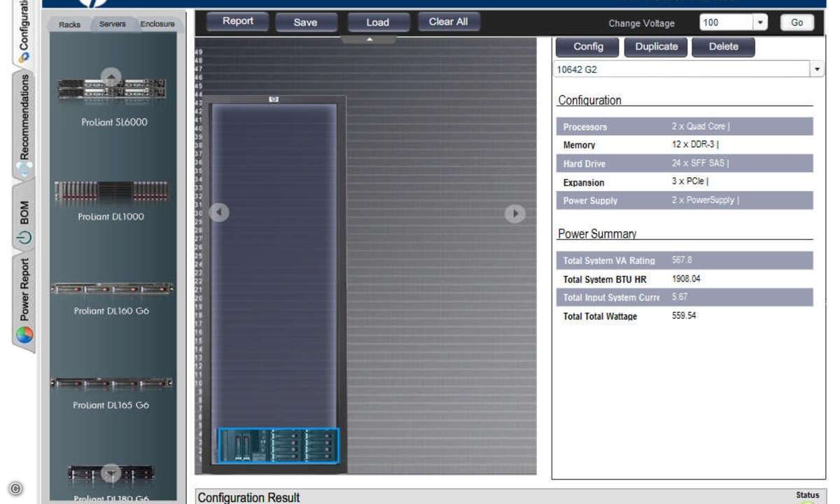Screen dimensions: 840x504
Task: Select the server installed in the rack
Action: tap(278, 444)
